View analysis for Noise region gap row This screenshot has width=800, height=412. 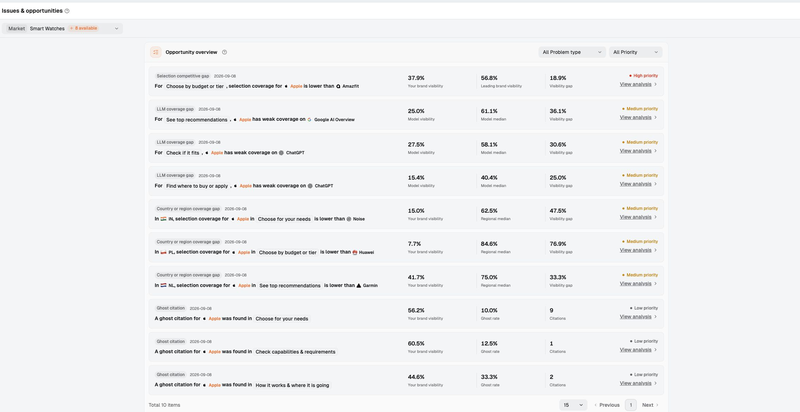638,217
